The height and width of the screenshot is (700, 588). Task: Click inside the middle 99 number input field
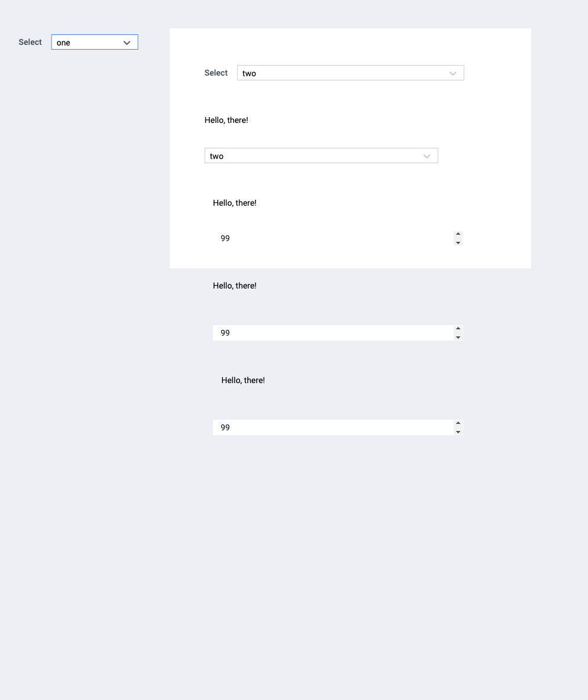(x=296, y=333)
